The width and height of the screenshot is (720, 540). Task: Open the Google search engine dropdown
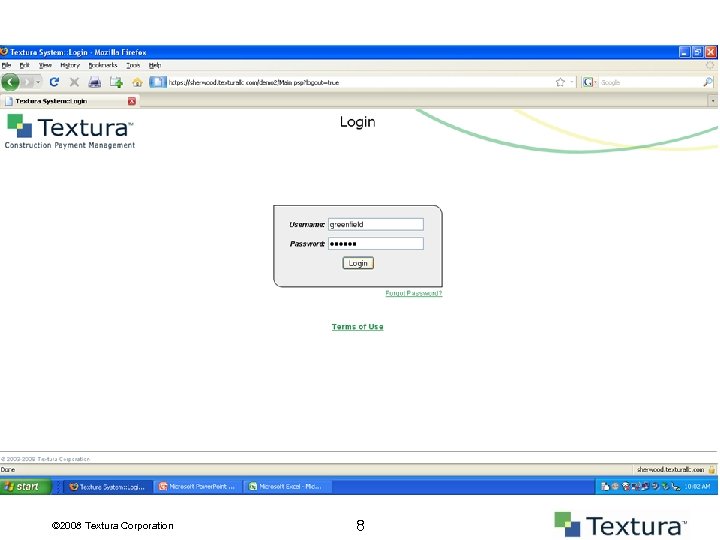589,82
